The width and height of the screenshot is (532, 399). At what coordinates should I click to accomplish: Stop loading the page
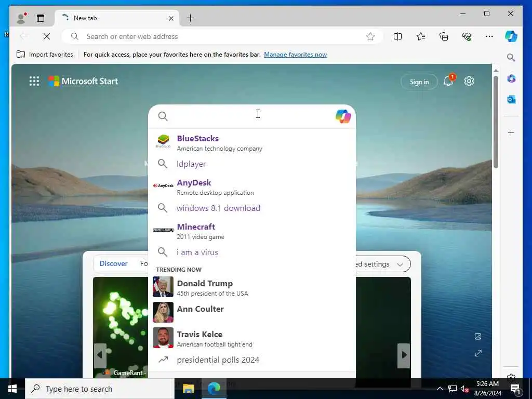pos(47,36)
